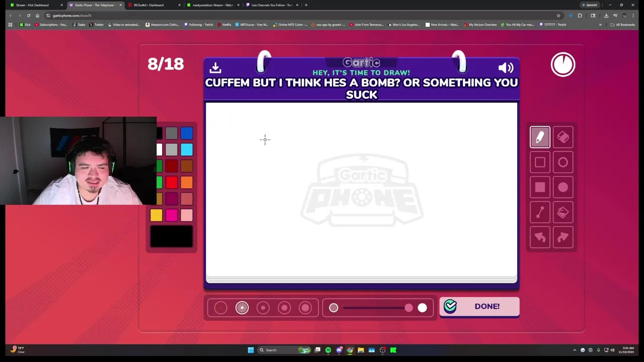Open the Netflix bookmark
The image size is (644, 362).
pyautogui.click(x=224, y=25)
